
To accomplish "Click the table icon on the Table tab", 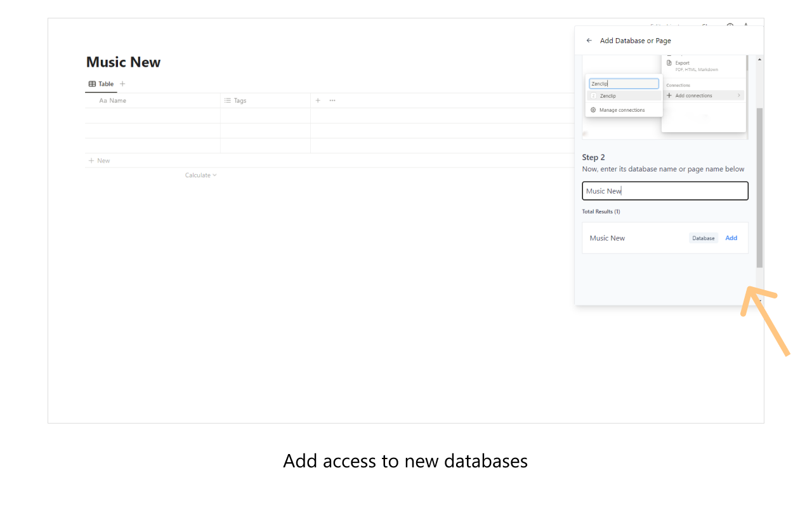I will (x=92, y=84).
